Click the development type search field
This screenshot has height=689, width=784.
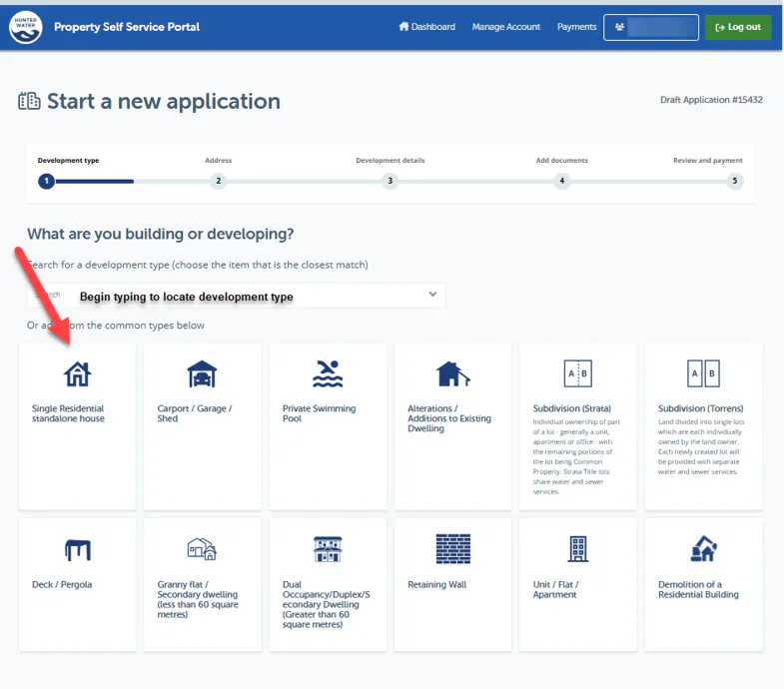(x=237, y=296)
